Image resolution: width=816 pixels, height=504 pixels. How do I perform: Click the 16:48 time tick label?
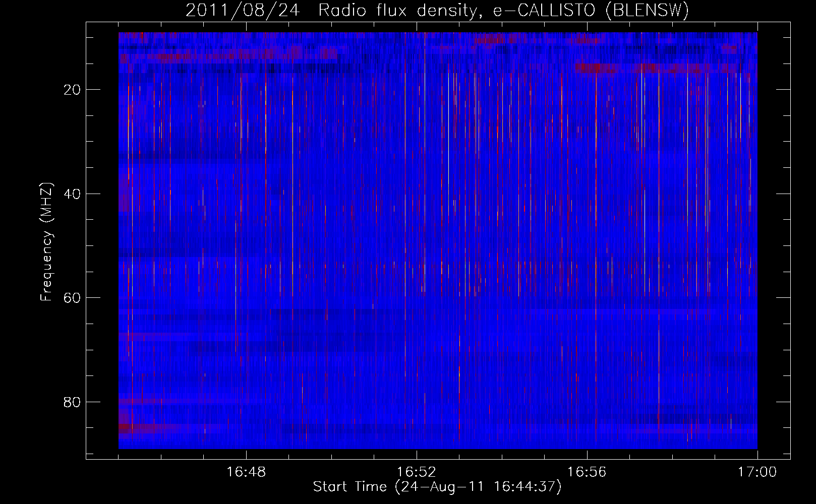[246, 472]
